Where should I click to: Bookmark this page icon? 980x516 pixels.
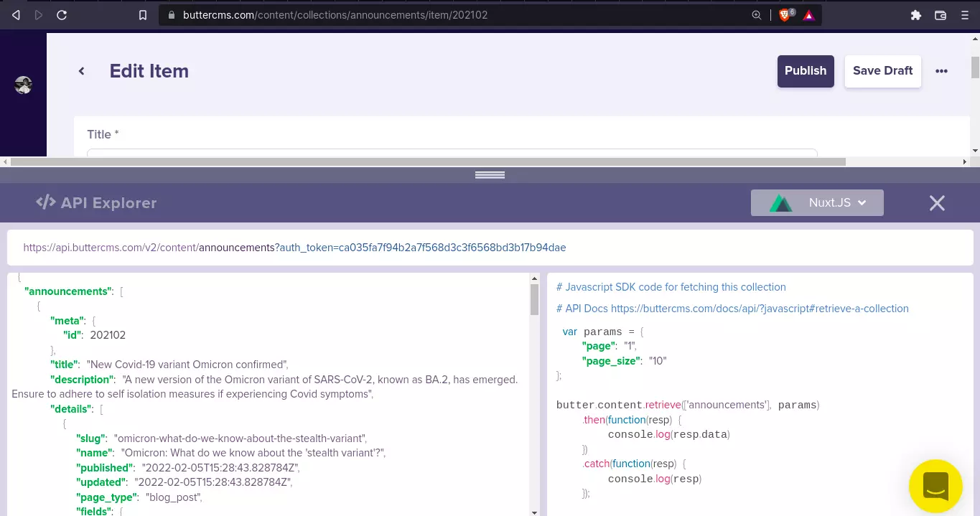coord(143,14)
